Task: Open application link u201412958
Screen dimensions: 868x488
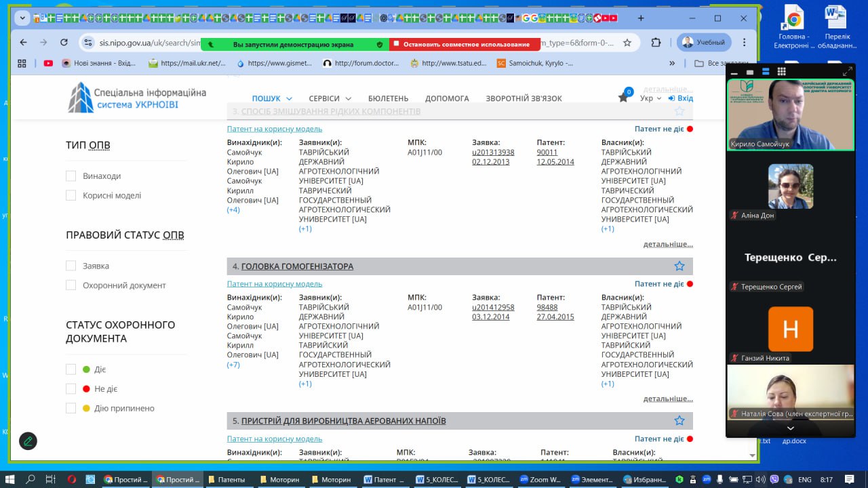Action: (493, 307)
